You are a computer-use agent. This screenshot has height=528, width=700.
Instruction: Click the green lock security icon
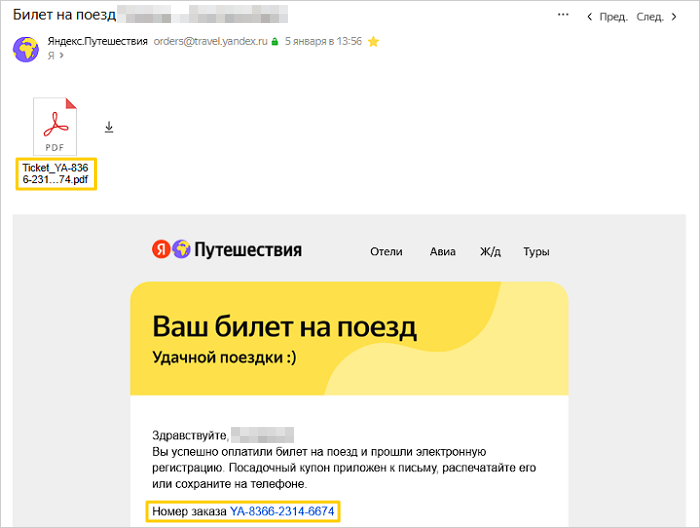point(275,42)
